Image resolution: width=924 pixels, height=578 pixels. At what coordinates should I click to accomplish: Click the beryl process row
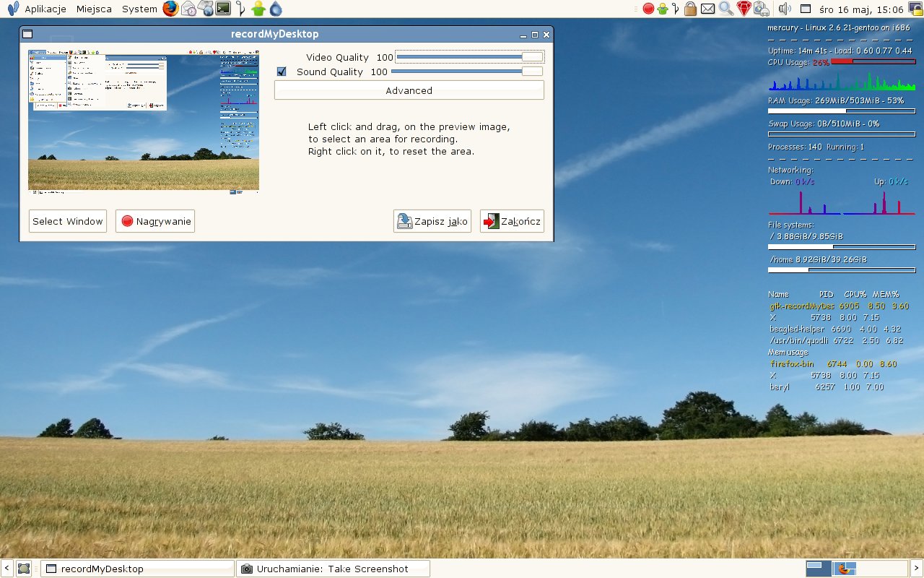pyautogui.click(x=827, y=387)
